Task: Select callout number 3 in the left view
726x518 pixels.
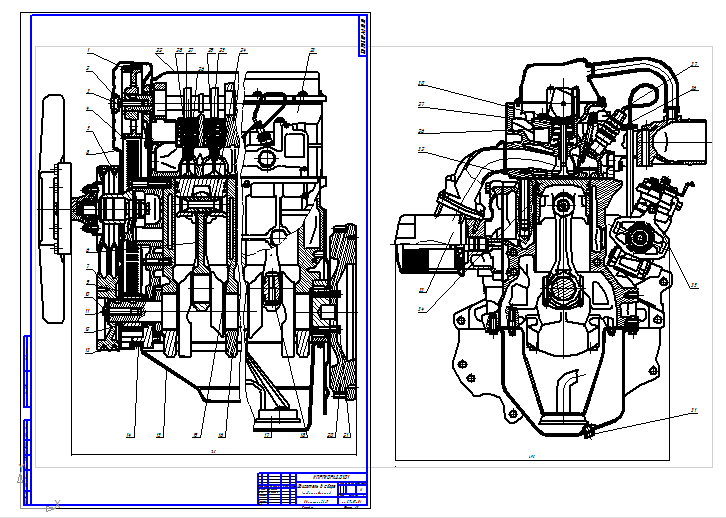Action: (88, 92)
